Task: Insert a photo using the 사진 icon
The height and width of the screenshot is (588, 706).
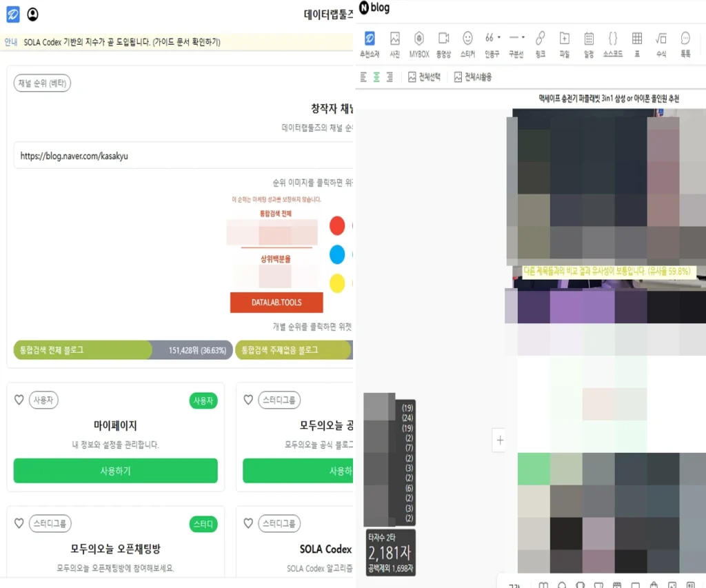Action: tap(394, 40)
